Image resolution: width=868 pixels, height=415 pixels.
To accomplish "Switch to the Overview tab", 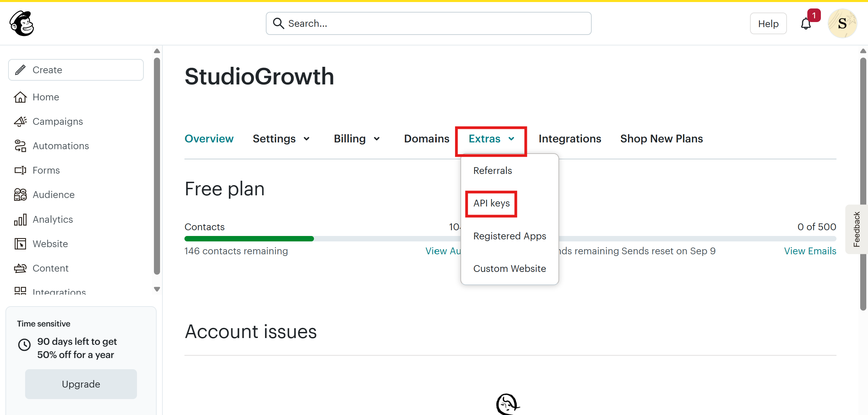I will [209, 139].
